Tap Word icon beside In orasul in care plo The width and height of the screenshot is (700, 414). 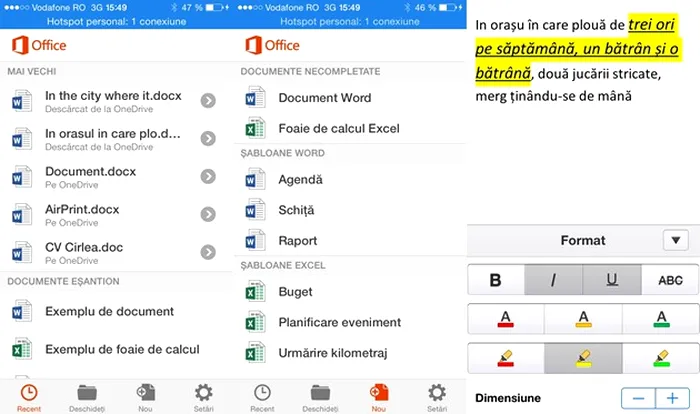coord(21,139)
